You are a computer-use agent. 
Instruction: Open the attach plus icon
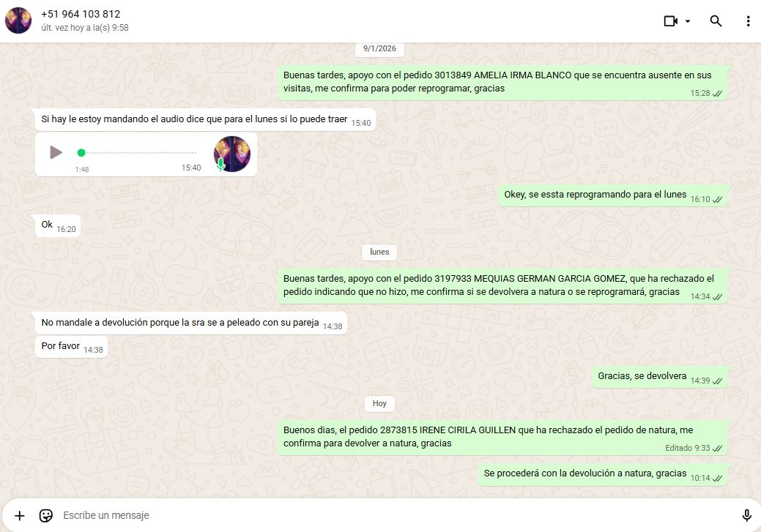tap(20, 516)
